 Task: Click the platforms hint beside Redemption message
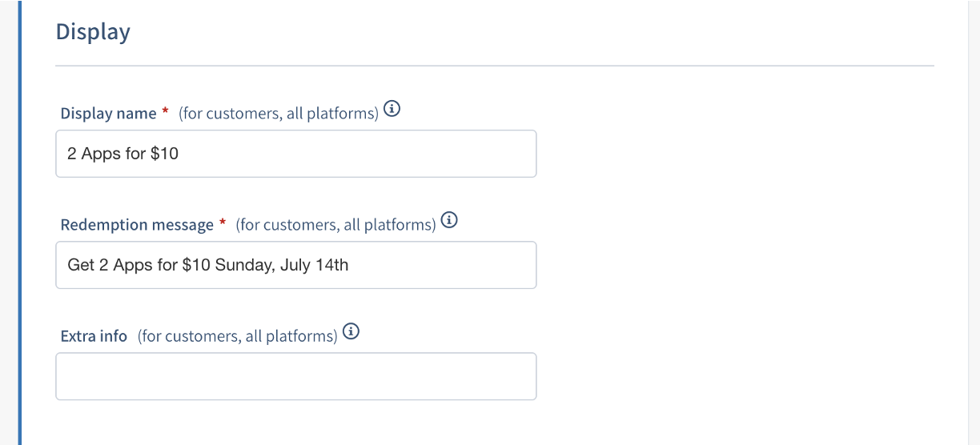tap(335, 225)
